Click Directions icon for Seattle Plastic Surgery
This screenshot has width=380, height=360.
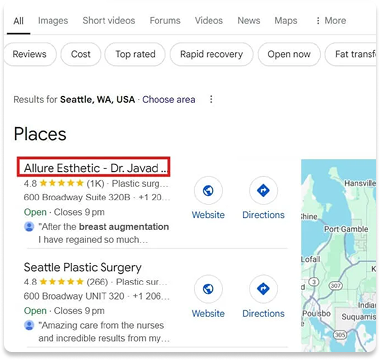(x=263, y=289)
